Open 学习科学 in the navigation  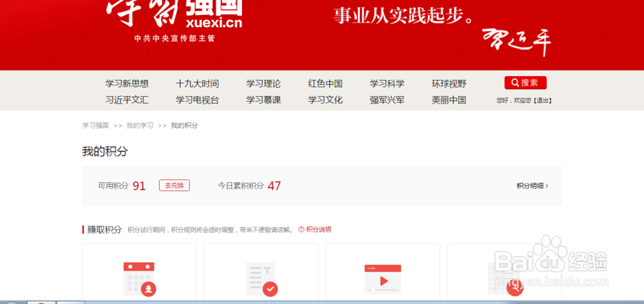(387, 84)
